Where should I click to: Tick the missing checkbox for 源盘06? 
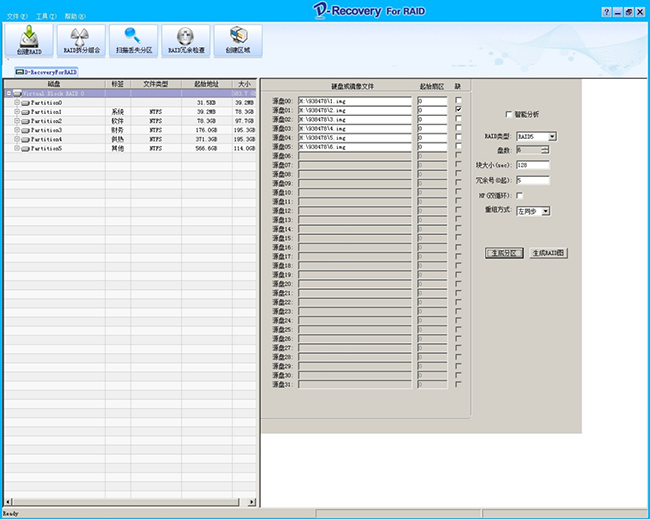[458, 155]
